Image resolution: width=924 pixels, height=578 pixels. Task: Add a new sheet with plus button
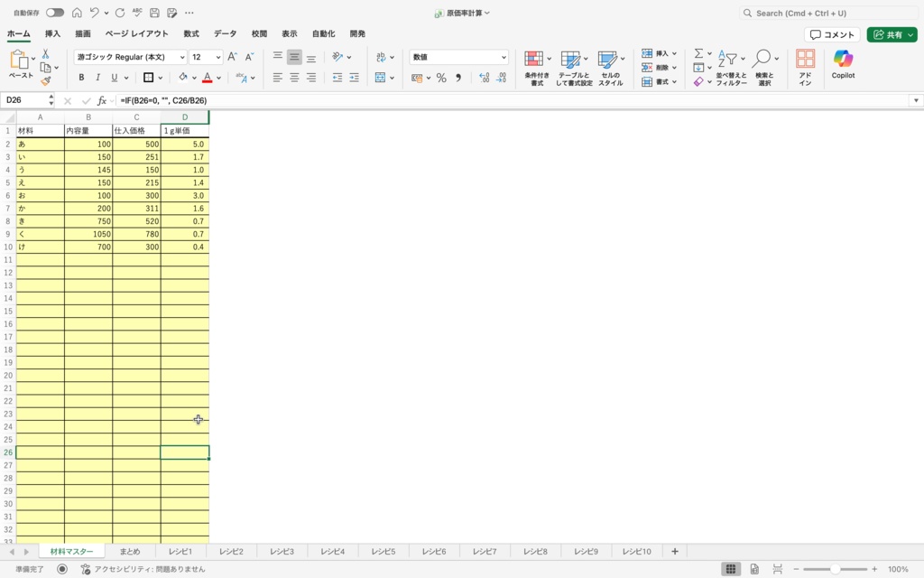coord(675,552)
